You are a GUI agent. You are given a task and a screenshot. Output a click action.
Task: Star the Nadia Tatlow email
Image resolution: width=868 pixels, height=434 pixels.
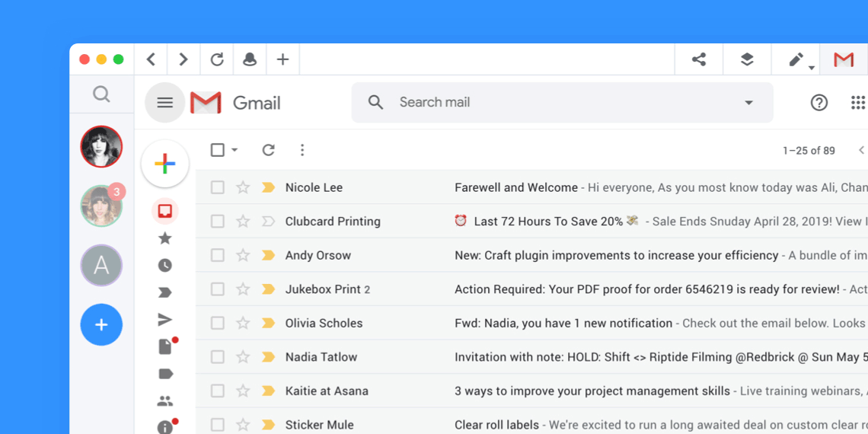pos(243,356)
